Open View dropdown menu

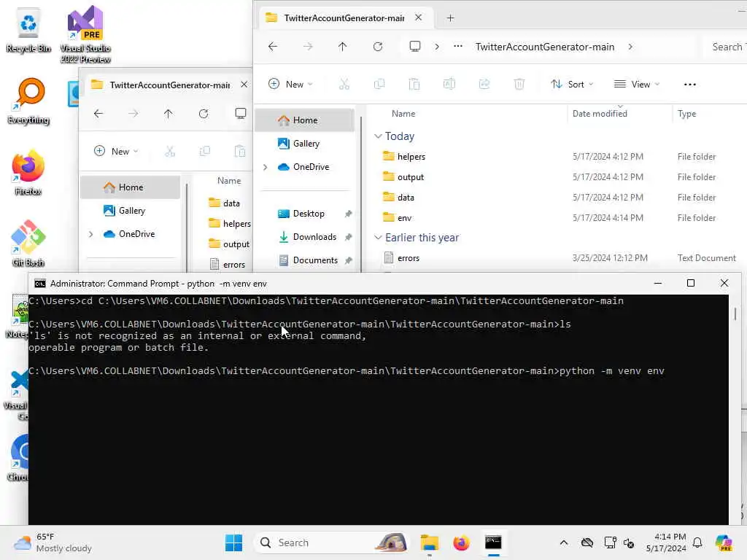coord(637,85)
